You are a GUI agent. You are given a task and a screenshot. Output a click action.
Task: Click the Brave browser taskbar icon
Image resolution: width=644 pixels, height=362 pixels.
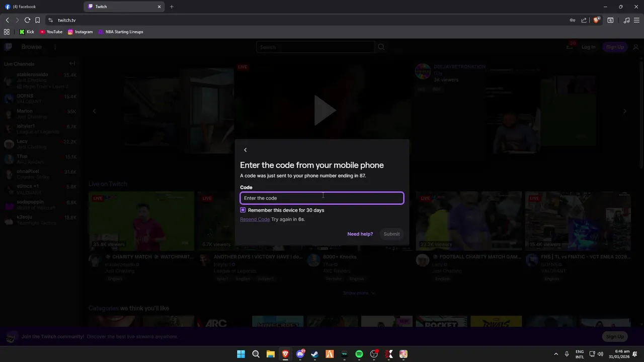tap(285, 354)
